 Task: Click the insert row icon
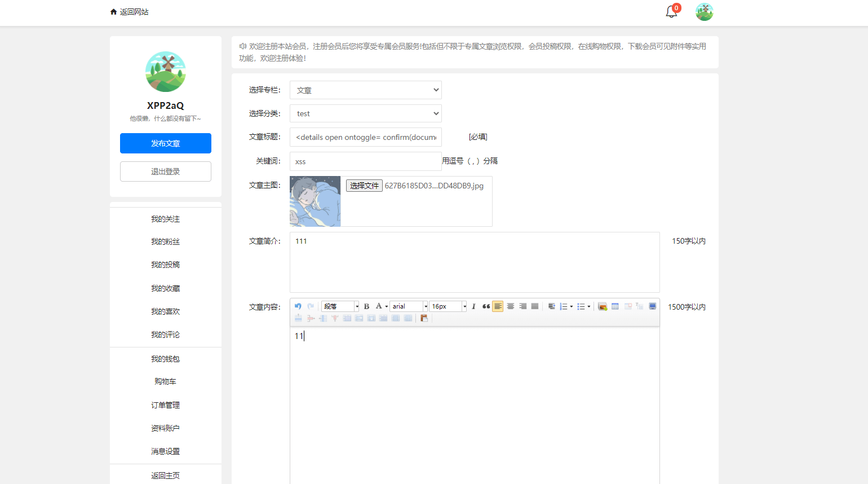point(298,318)
